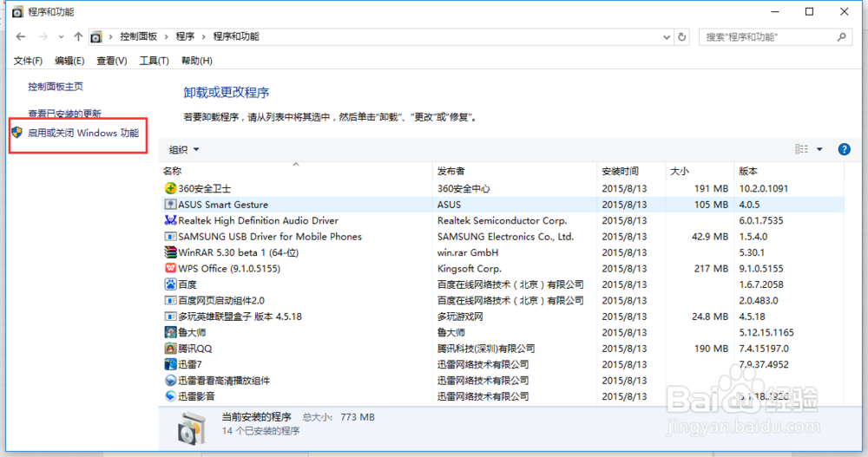Click the 程序 breadcrumb
Image resolution: width=868 pixels, height=457 pixels.
[185, 36]
